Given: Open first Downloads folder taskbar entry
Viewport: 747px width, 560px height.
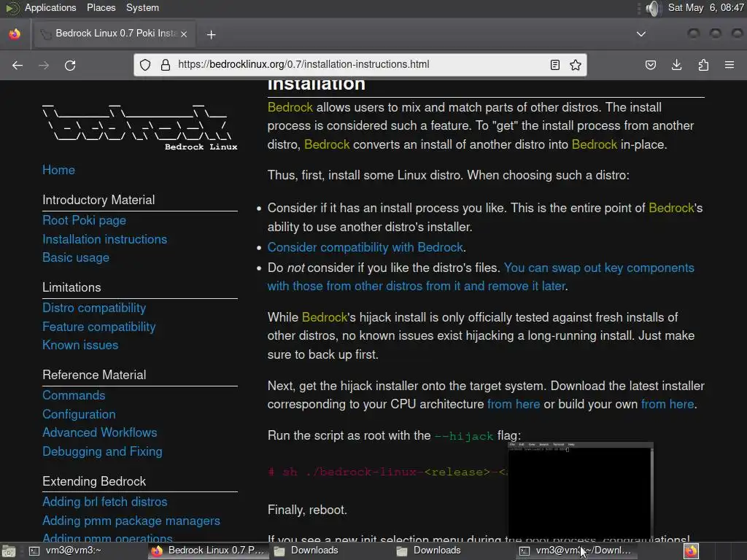Looking at the screenshot, I should [x=331, y=551].
